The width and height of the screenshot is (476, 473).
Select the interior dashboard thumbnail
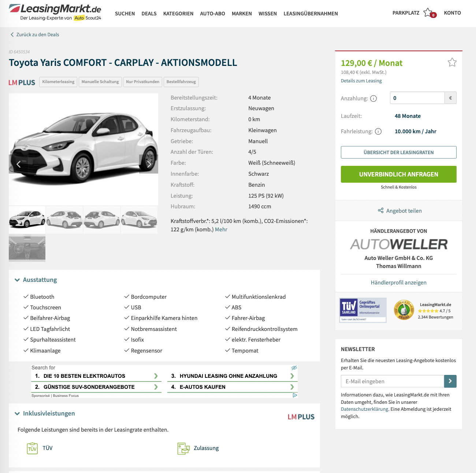coord(27,249)
